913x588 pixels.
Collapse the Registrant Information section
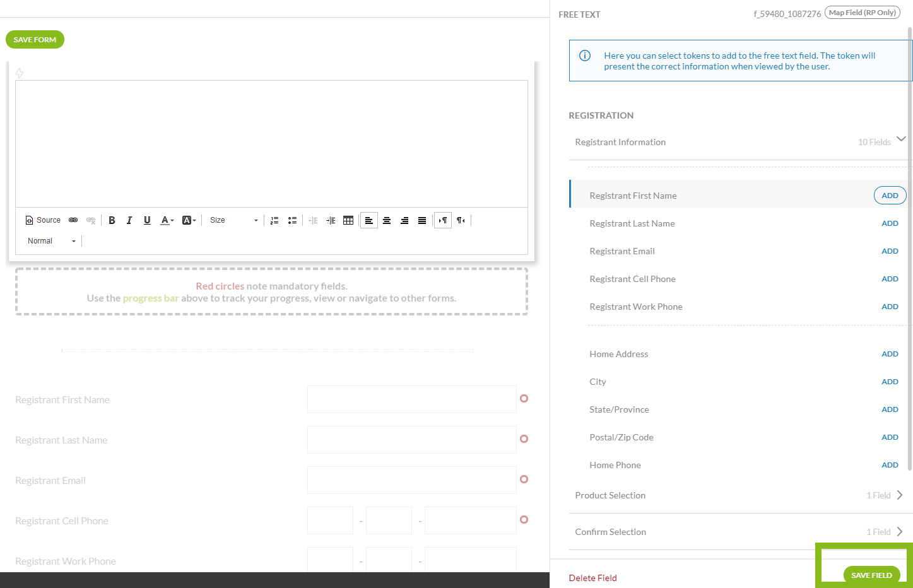click(901, 139)
